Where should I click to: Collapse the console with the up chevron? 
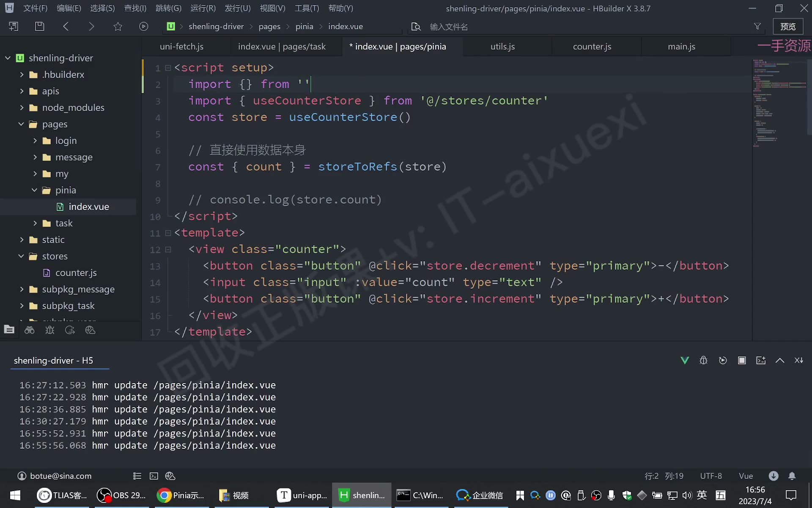(780, 360)
